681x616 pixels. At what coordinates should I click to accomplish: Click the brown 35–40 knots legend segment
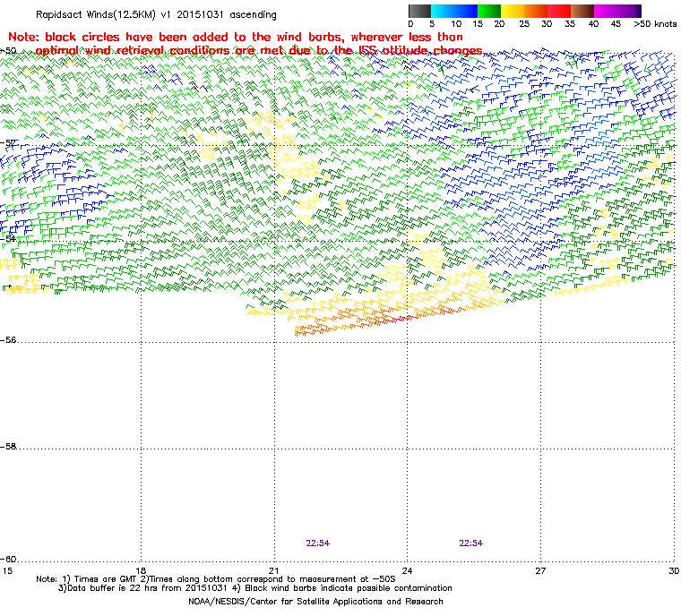coord(582,11)
